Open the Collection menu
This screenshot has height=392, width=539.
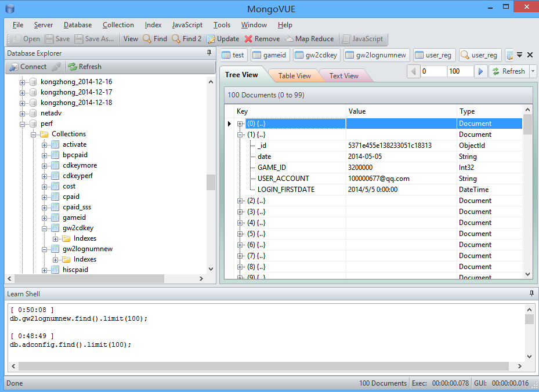(x=118, y=25)
